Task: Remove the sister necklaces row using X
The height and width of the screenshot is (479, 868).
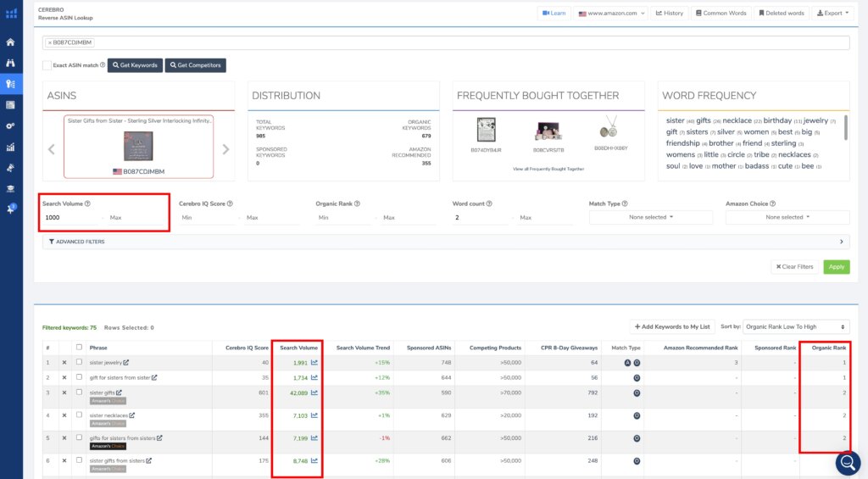Action: pos(64,415)
